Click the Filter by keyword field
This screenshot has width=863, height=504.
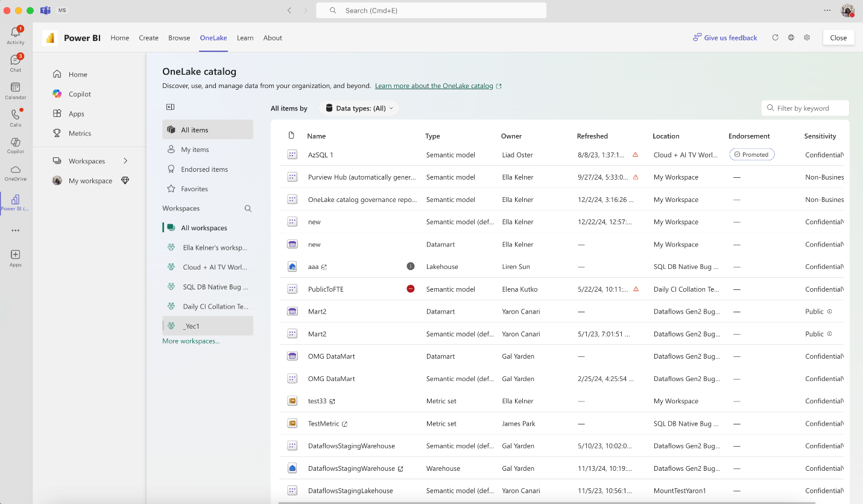pos(805,109)
